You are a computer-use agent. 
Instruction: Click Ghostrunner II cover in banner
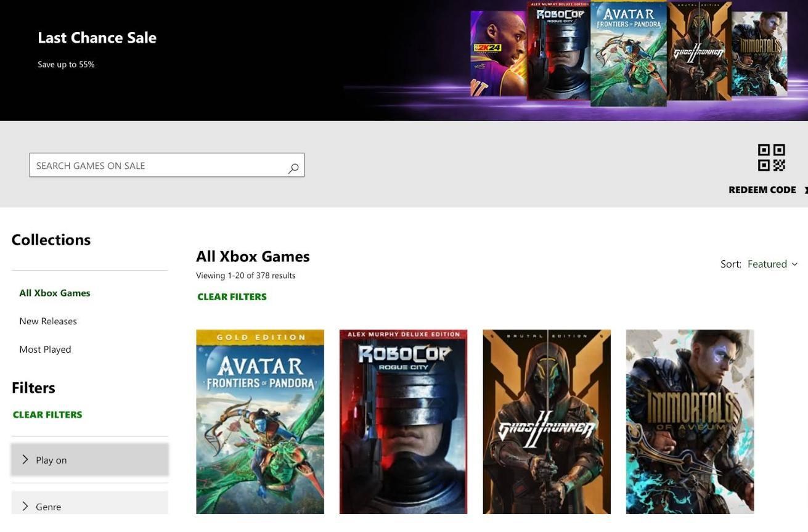click(699, 52)
